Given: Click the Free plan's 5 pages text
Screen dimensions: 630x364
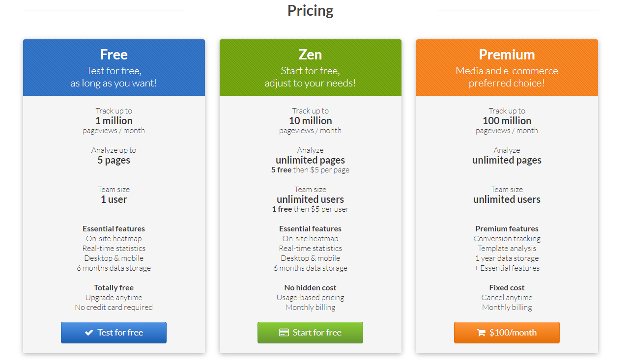Looking at the screenshot, I should (114, 160).
